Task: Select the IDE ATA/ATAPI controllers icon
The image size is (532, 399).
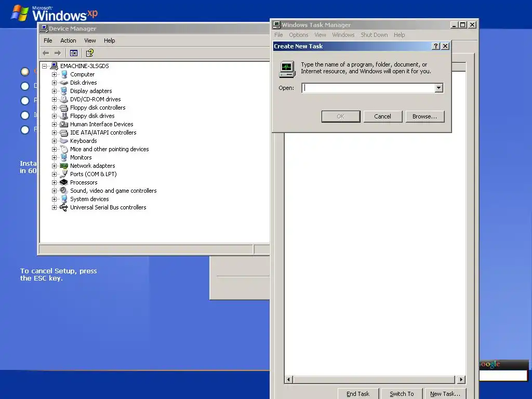Action: (64, 132)
